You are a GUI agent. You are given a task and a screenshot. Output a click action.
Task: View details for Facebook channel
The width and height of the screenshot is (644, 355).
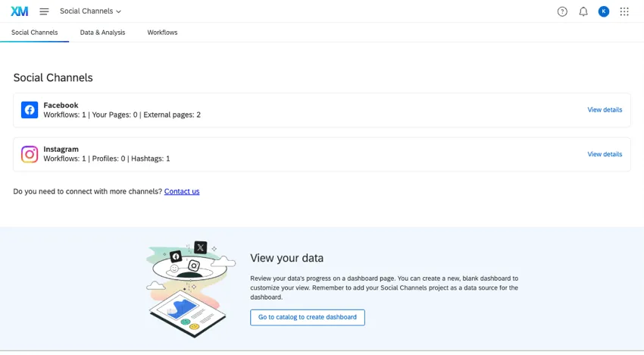tap(605, 110)
